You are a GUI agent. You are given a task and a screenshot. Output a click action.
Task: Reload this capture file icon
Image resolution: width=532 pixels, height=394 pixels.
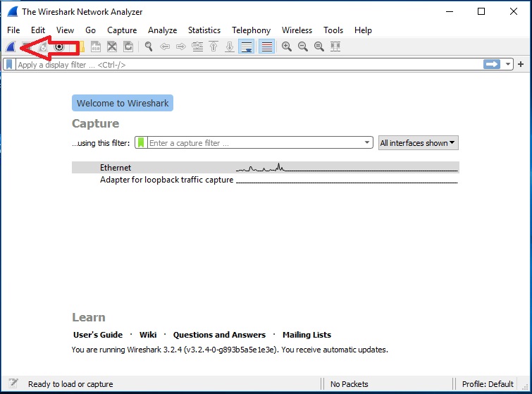pyautogui.click(x=128, y=47)
